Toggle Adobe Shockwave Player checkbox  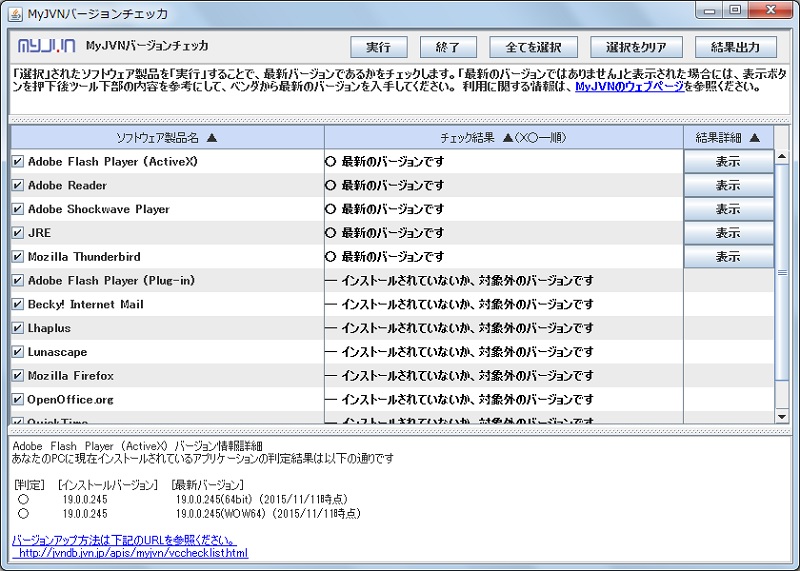pos(18,209)
